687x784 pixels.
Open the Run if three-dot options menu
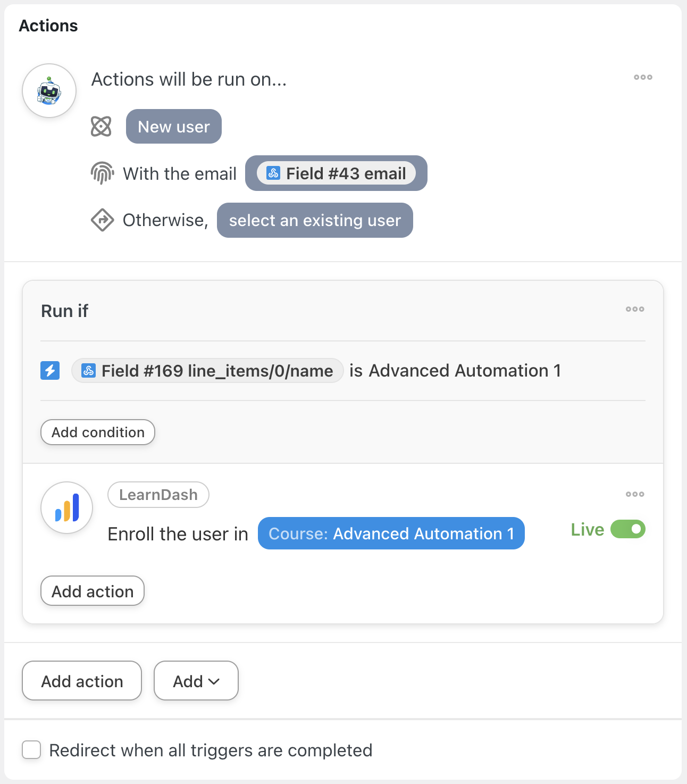click(x=635, y=310)
